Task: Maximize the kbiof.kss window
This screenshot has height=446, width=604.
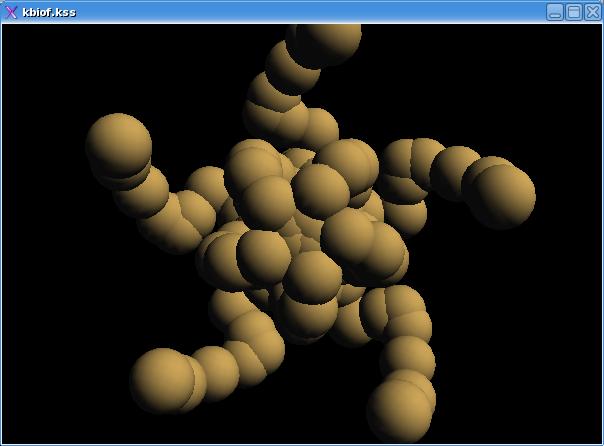Action: [574, 12]
